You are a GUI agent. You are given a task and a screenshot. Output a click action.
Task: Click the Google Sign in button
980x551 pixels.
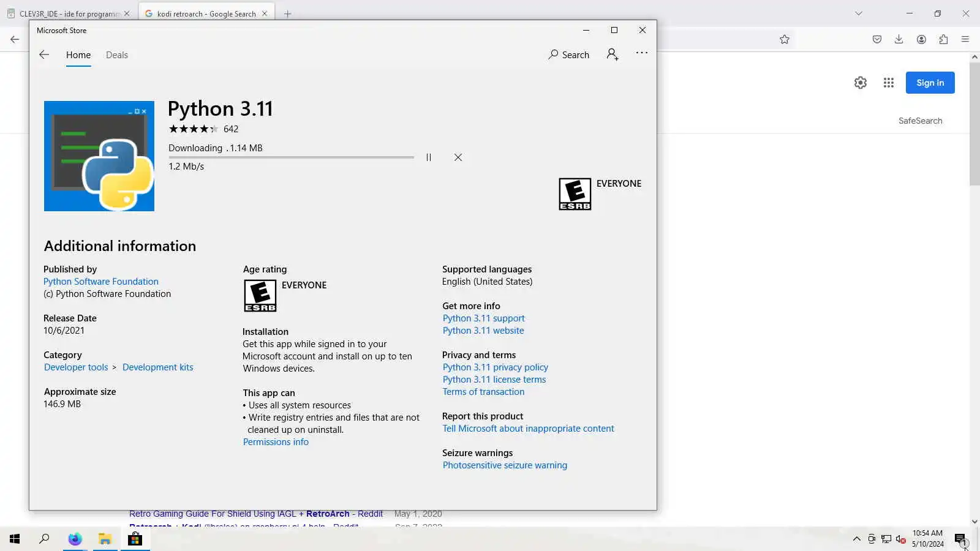(x=930, y=83)
